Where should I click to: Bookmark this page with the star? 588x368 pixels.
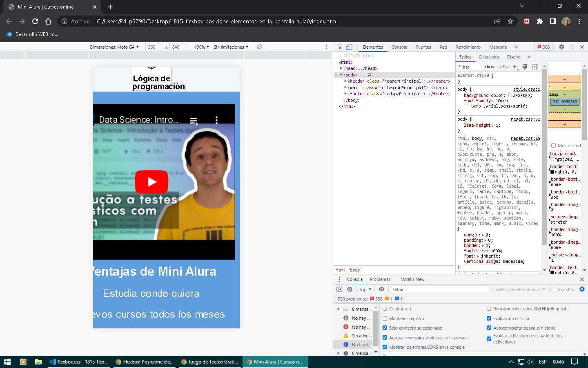[510, 21]
